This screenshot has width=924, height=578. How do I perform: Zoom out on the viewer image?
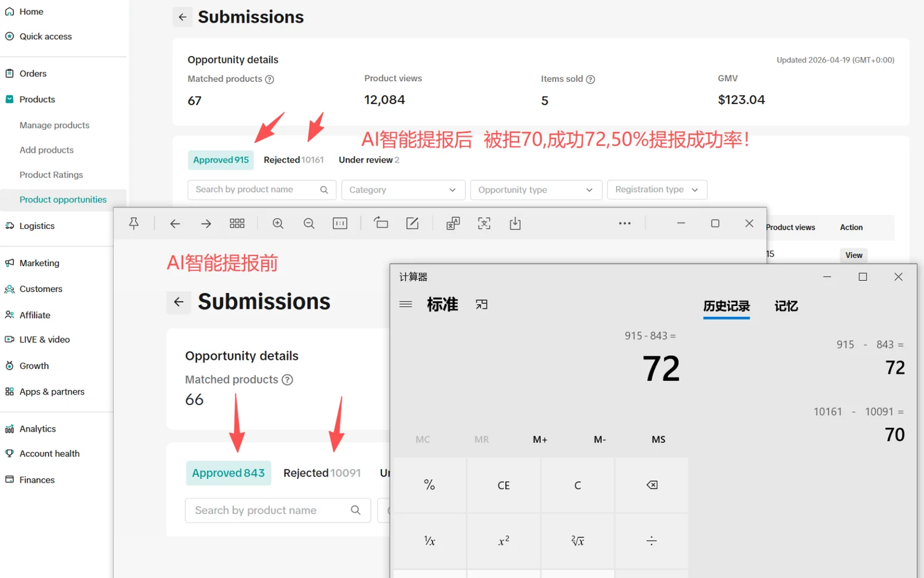click(x=309, y=223)
